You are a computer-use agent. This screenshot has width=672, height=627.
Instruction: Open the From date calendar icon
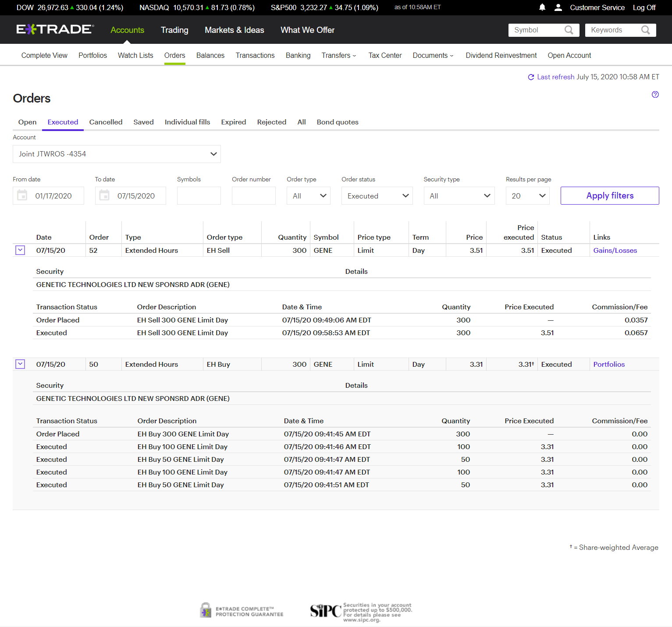point(22,195)
